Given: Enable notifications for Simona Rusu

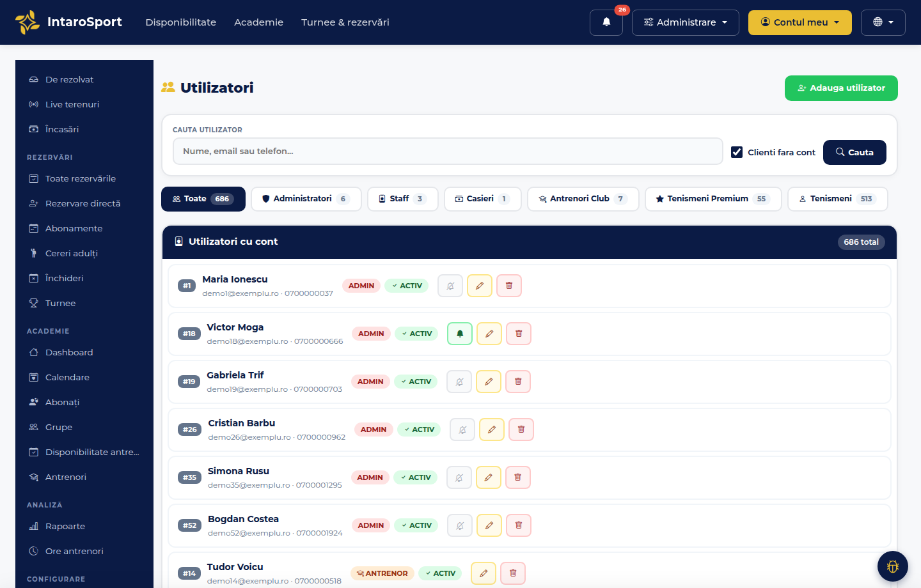Looking at the screenshot, I should 459,477.
